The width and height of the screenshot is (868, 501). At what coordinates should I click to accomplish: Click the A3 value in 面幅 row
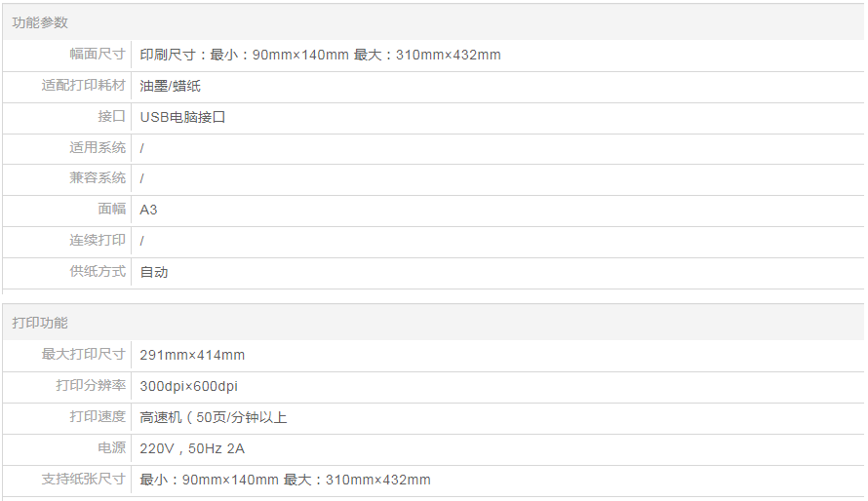(149, 210)
